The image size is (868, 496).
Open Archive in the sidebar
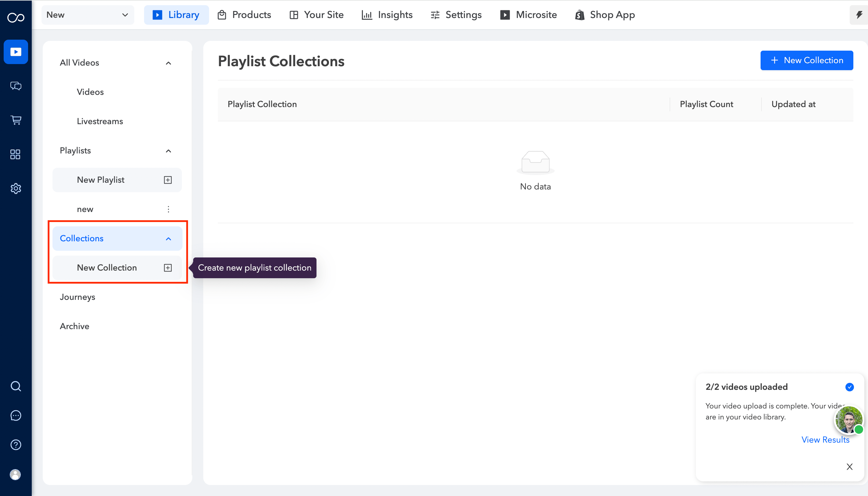coord(74,326)
